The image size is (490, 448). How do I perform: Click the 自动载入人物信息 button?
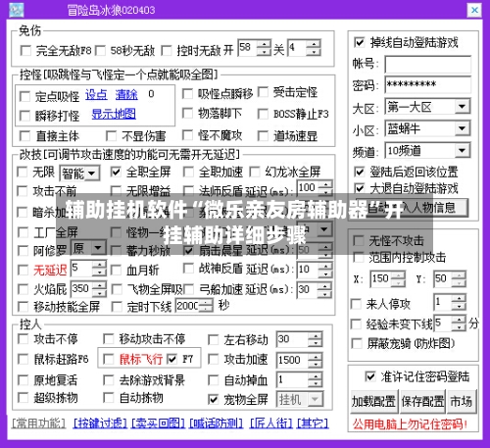click(x=412, y=207)
